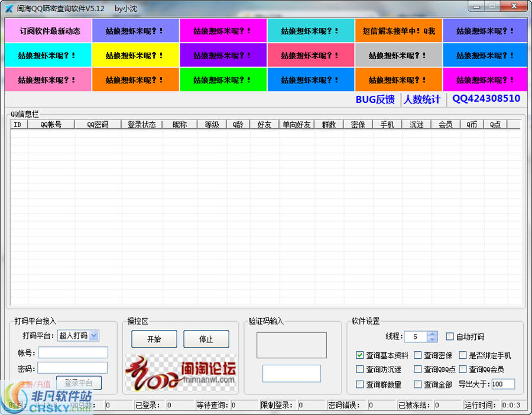Click the QQ424308510 contact link

486,99
